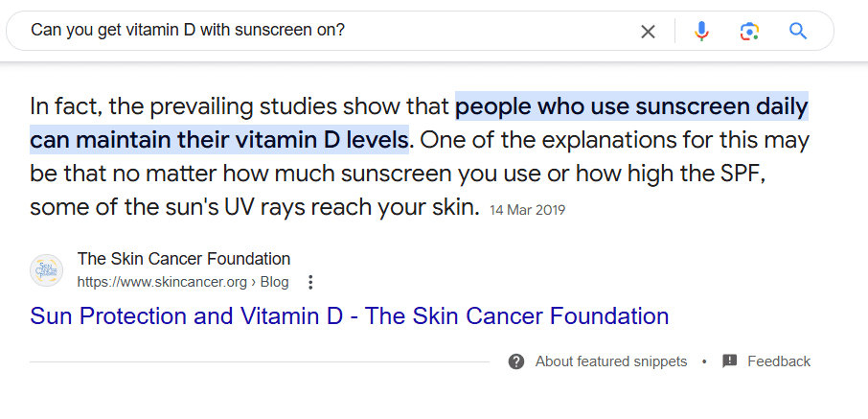Click The Skin Cancer Foundation site name
Viewport: 868px width, 419px height.
183,259
